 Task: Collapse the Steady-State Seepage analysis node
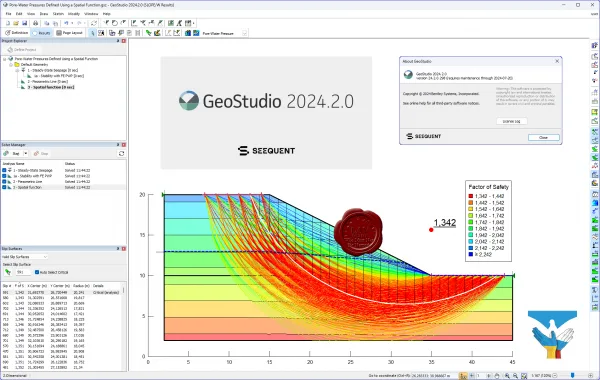(17, 70)
